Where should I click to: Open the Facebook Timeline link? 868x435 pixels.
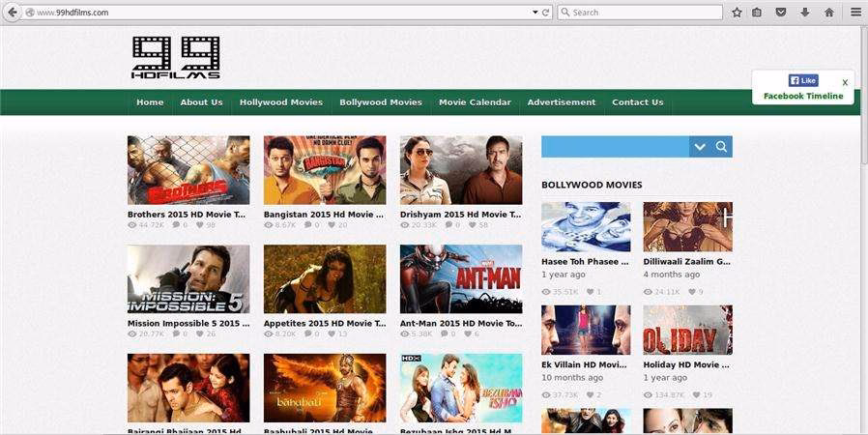coord(803,96)
